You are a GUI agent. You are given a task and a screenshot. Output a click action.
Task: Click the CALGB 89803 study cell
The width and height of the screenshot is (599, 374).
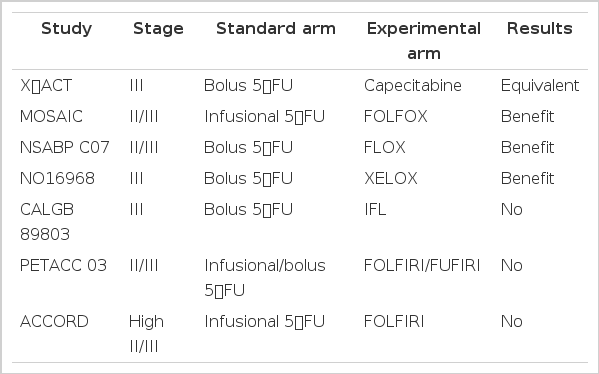click(x=47, y=222)
